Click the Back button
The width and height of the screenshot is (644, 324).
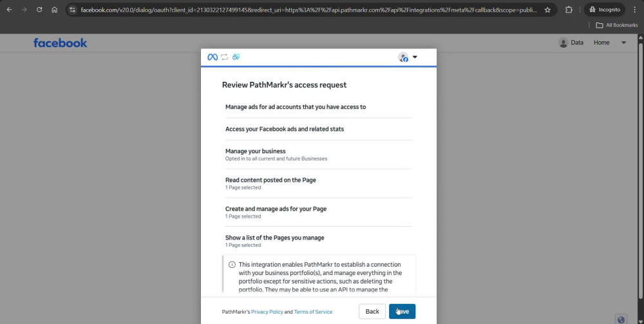pyautogui.click(x=372, y=312)
